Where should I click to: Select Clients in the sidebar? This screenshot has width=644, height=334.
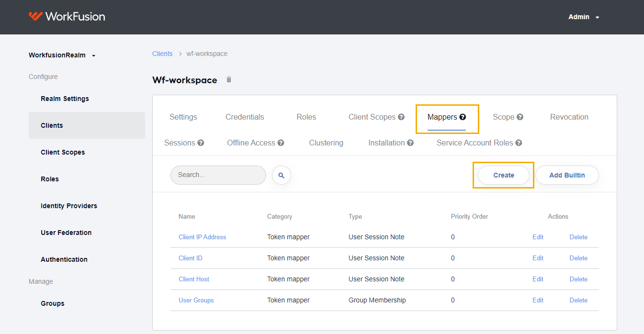pyautogui.click(x=87, y=125)
